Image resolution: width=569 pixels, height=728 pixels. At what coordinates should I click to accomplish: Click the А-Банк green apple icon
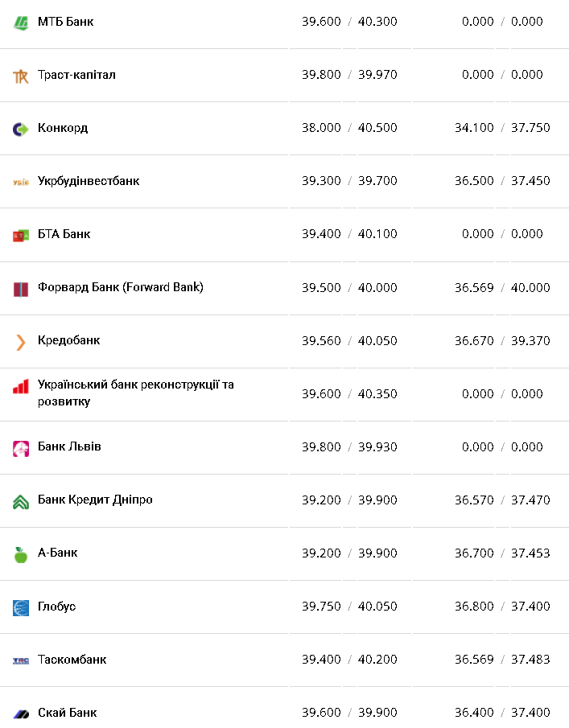[21, 554]
